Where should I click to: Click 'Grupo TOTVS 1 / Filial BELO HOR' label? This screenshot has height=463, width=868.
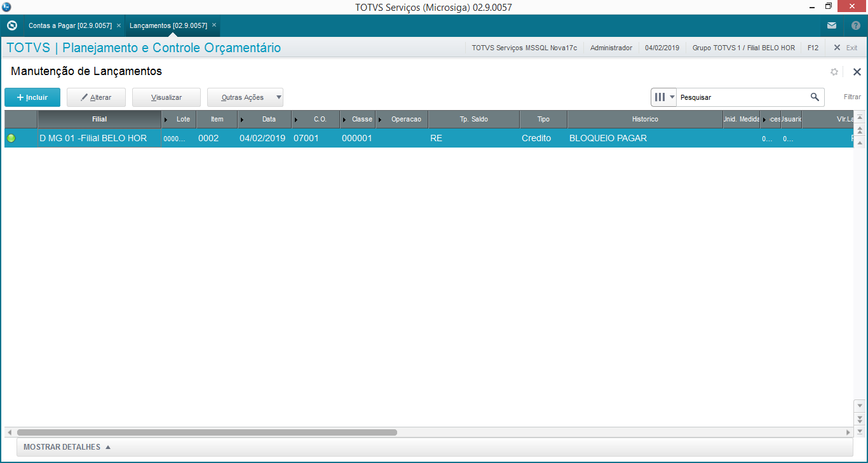tap(743, 48)
